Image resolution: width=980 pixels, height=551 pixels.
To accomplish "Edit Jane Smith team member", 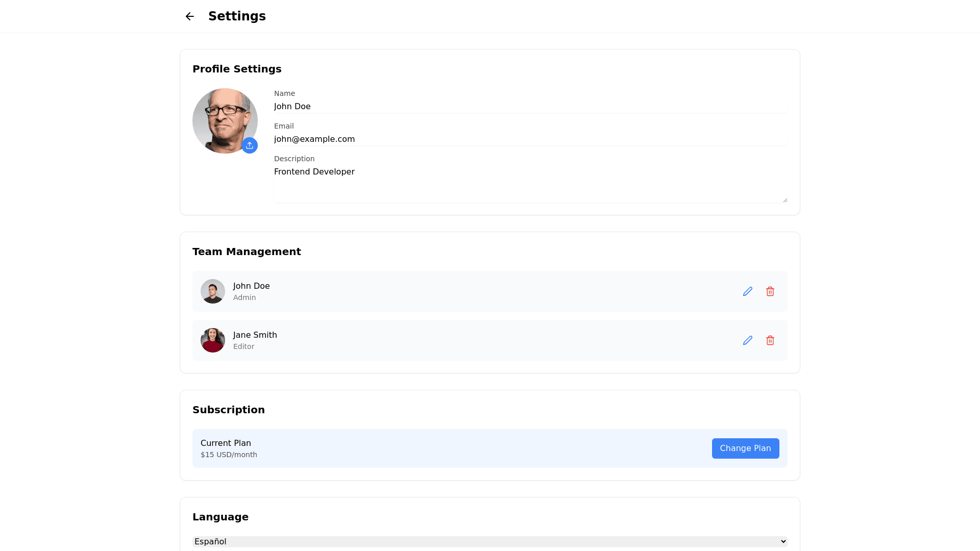I will pyautogui.click(x=747, y=340).
